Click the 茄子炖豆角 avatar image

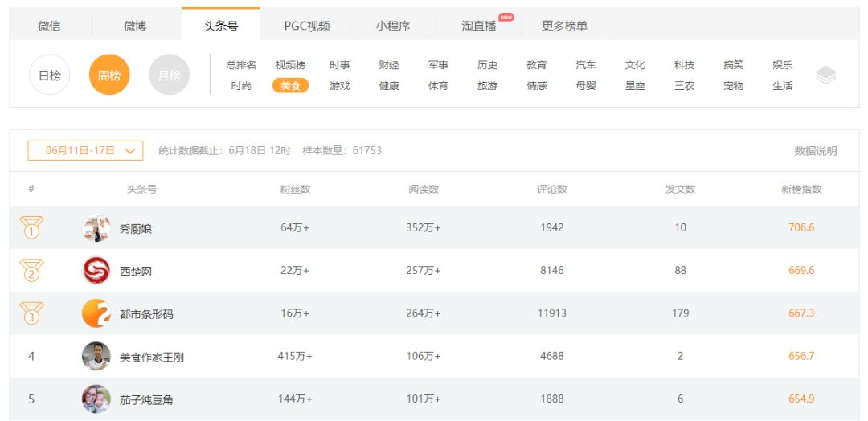point(96,399)
